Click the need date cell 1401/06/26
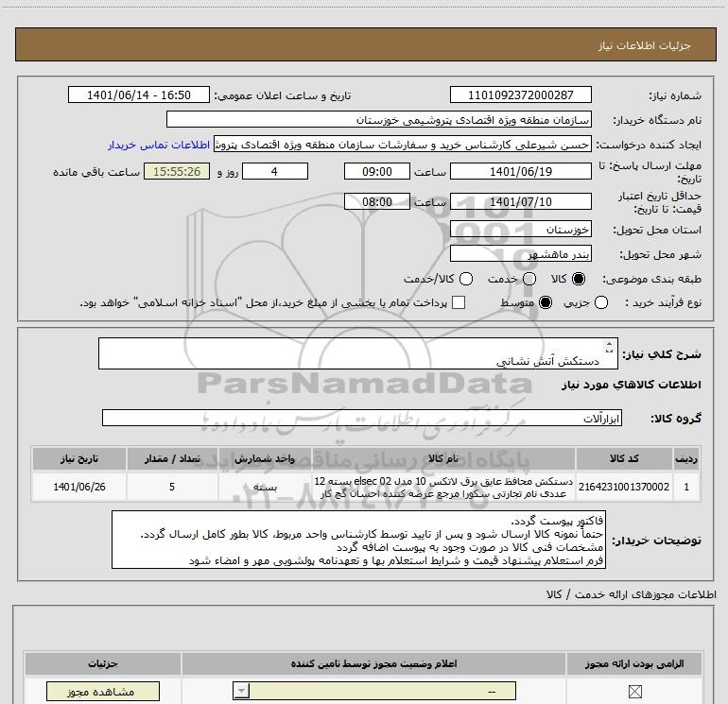This screenshot has width=728, height=704. pyautogui.click(x=78, y=487)
